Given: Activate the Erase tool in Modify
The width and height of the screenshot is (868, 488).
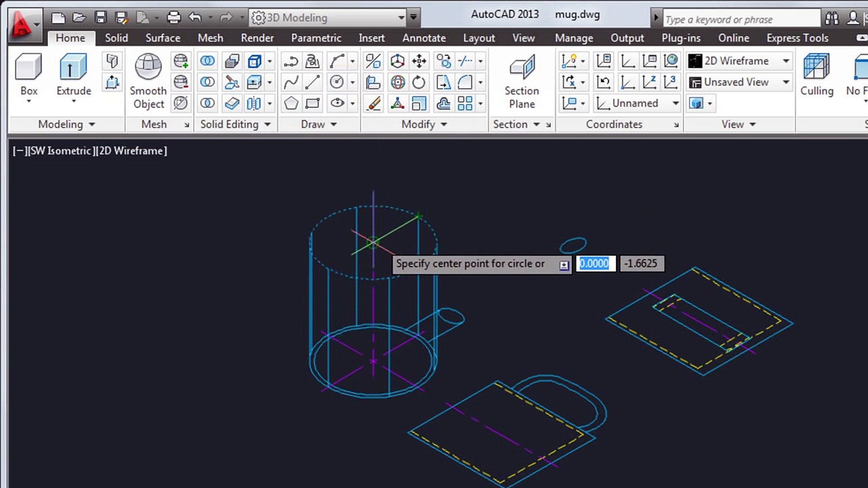Looking at the screenshot, I should [x=374, y=103].
